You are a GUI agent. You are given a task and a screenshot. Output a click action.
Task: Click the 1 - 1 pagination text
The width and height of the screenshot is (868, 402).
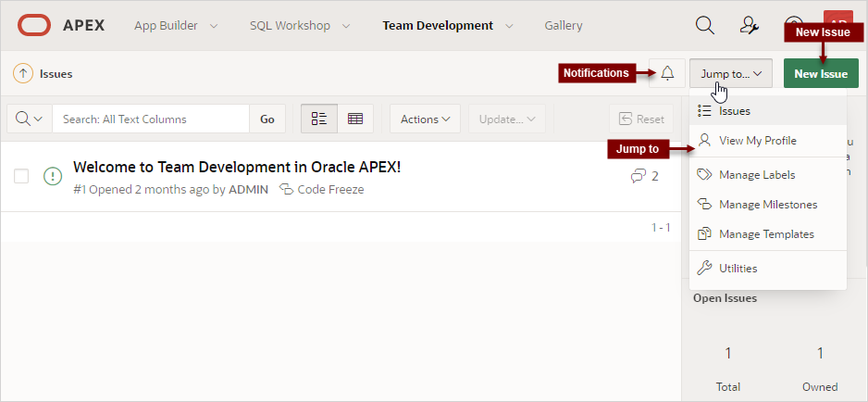point(661,227)
